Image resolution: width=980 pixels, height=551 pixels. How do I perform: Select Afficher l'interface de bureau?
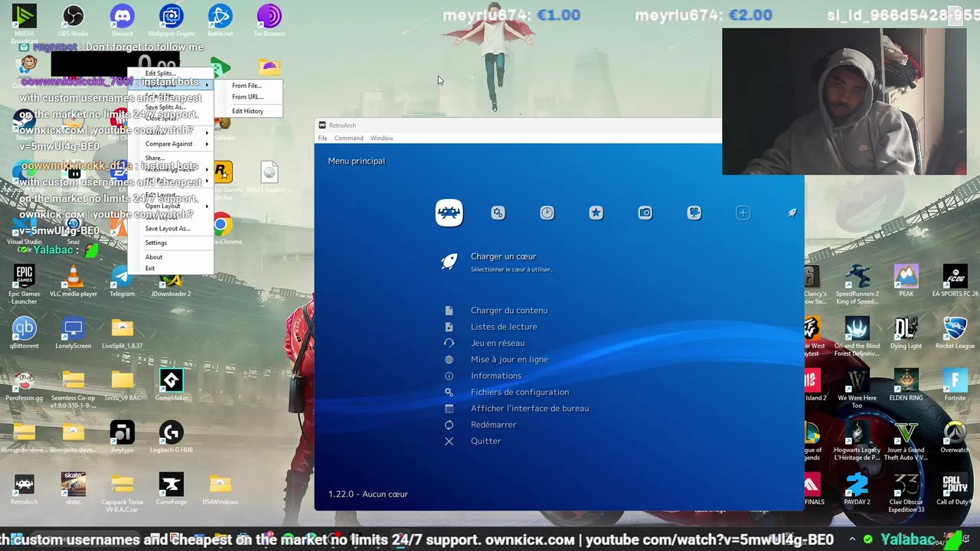point(530,409)
